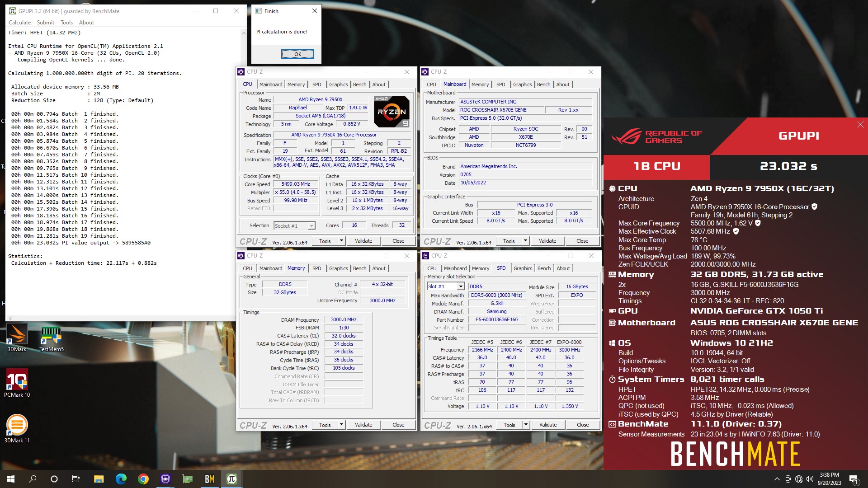The height and width of the screenshot is (488, 868).
Task: Switch to BenchMate taskbar icon
Action: pyautogui.click(x=209, y=479)
